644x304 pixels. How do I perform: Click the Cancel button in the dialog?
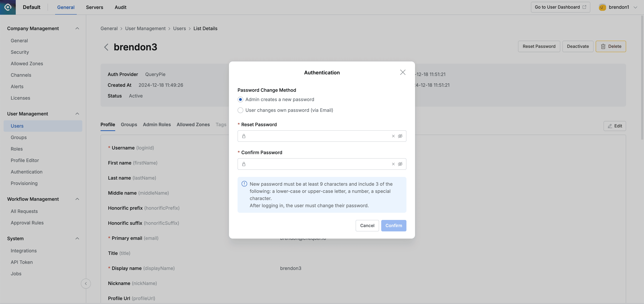tap(367, 226)
